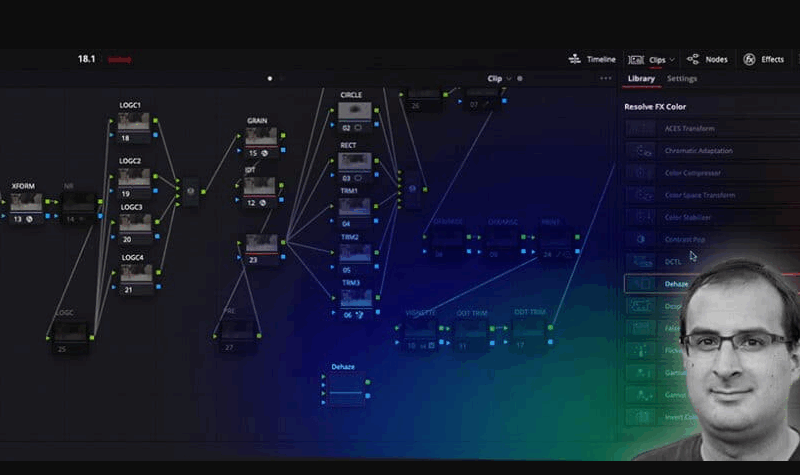Select the TRM2 node thumbnail
Image resolution: width=800 pixels, height=475 pixels.
pyautogui.click(x=356, y=254)
